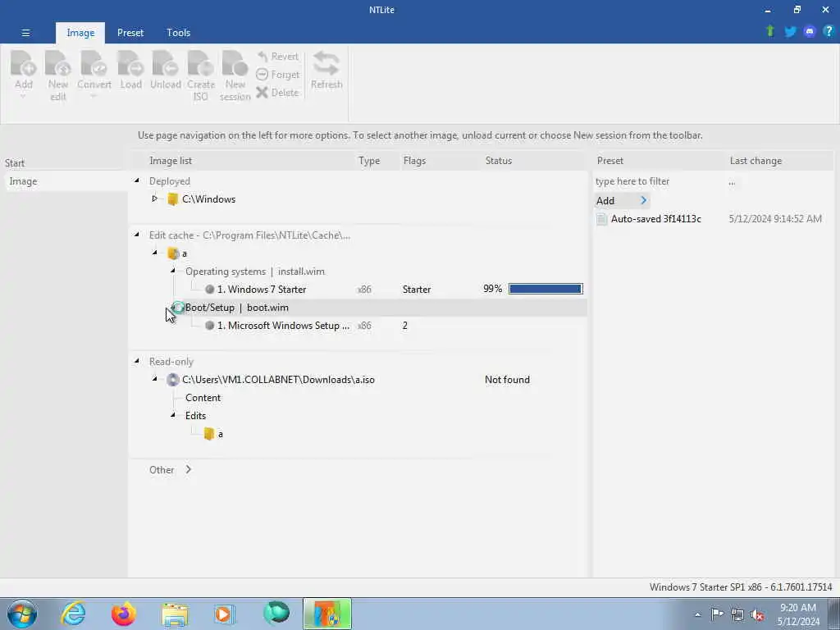Click the Refresh toolbar icon
Image resolution: width=840 pixels, height=630 pixels.
point(326,63)
